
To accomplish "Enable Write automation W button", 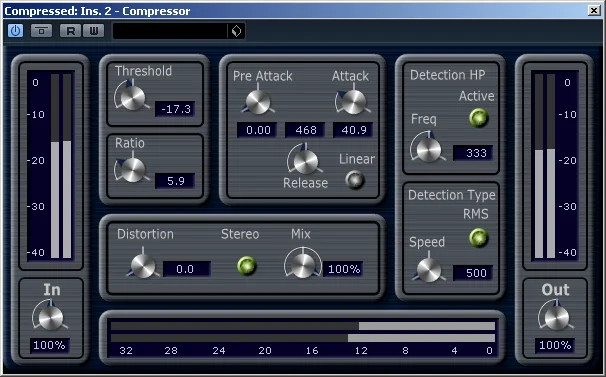I will [93, 31].
